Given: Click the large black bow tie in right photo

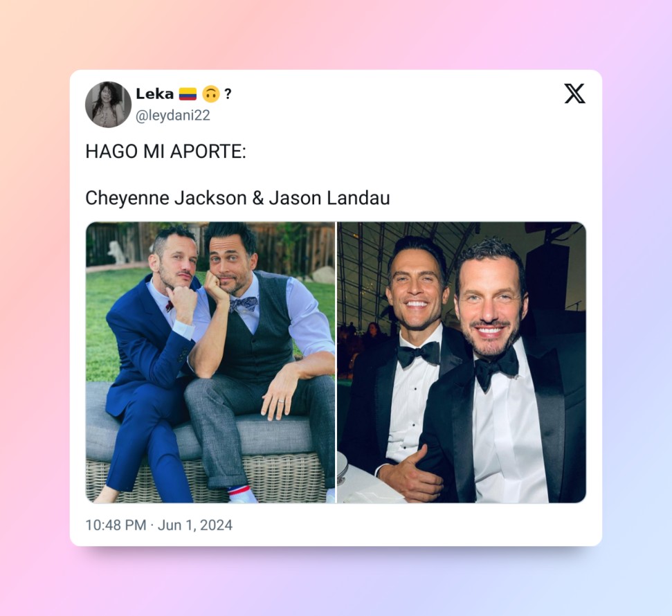Looking at the screenshot, I should tap(496, 369).
